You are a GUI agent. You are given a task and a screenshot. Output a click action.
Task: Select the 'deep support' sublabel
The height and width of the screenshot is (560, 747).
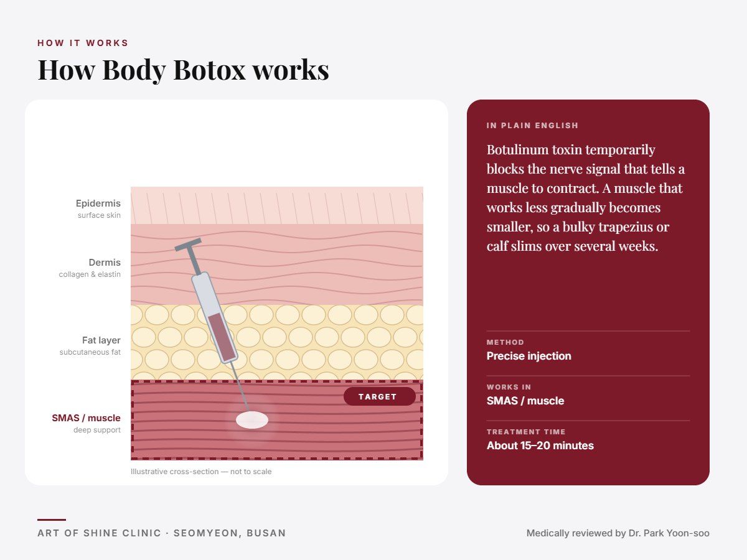[97, 430]
